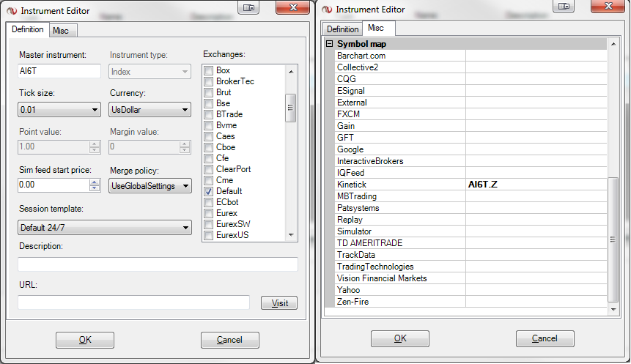Click the NinjaTrader logo icon in right Instrument Editor title bar

(x=327, y=10)
